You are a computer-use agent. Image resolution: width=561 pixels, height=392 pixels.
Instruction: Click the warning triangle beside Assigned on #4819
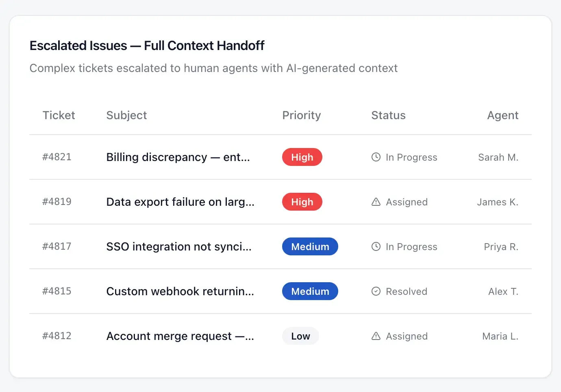[376, 202]
